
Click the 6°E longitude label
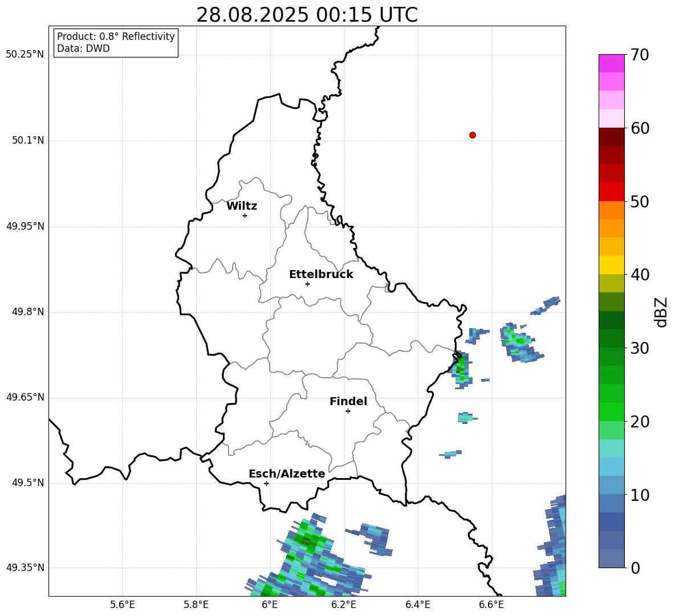tap(270, 605)
